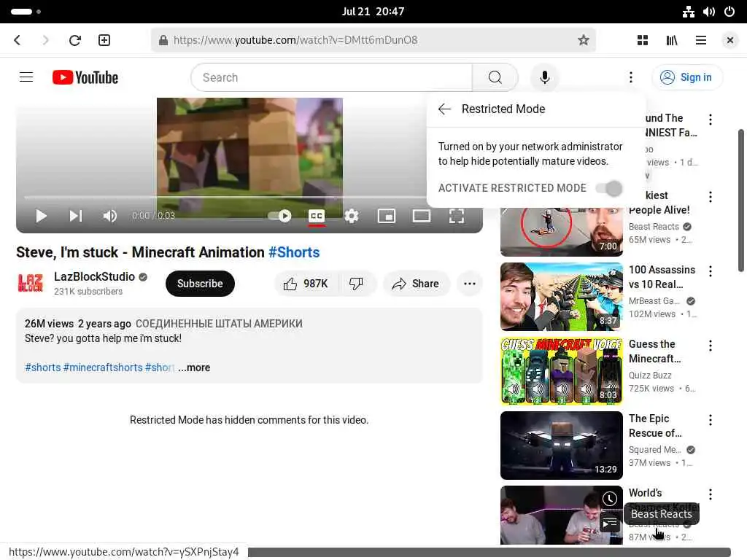Go back from Restricted Mode panel
Viewport: 747px width, 560px height.
pos(444,109)
